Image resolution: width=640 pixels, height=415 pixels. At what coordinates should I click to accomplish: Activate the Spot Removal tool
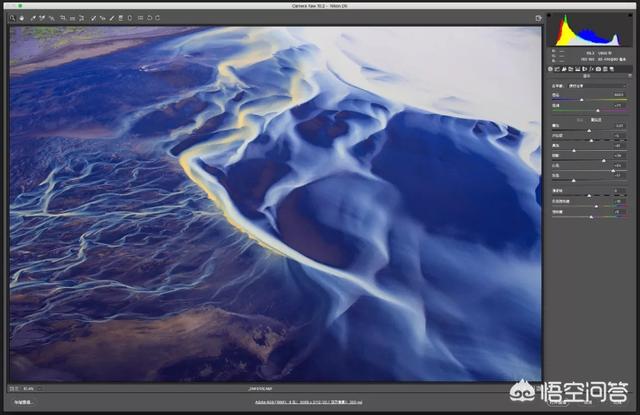coord(94,18)
